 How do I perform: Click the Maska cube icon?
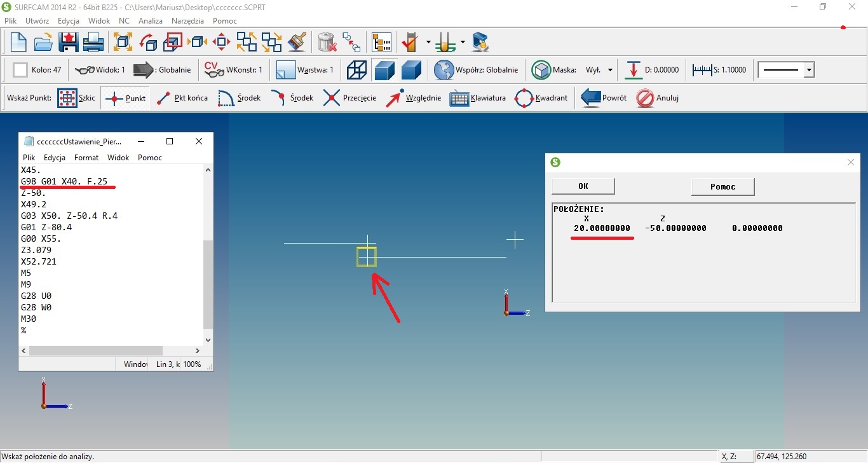pyautogui.click(x=541, y=70)
